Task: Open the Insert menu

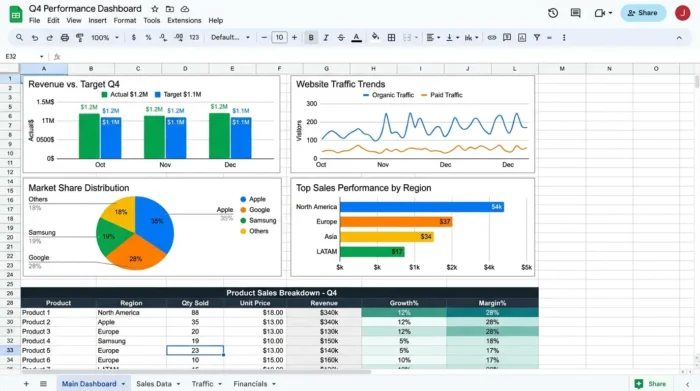Action: [97, 21]
